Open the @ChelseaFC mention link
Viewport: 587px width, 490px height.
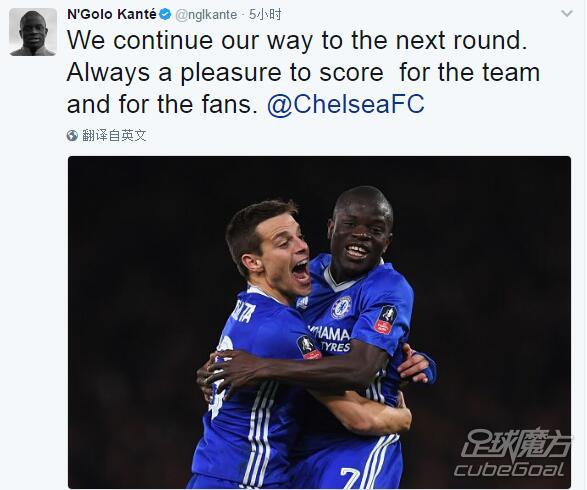click(x=346, y=104)
